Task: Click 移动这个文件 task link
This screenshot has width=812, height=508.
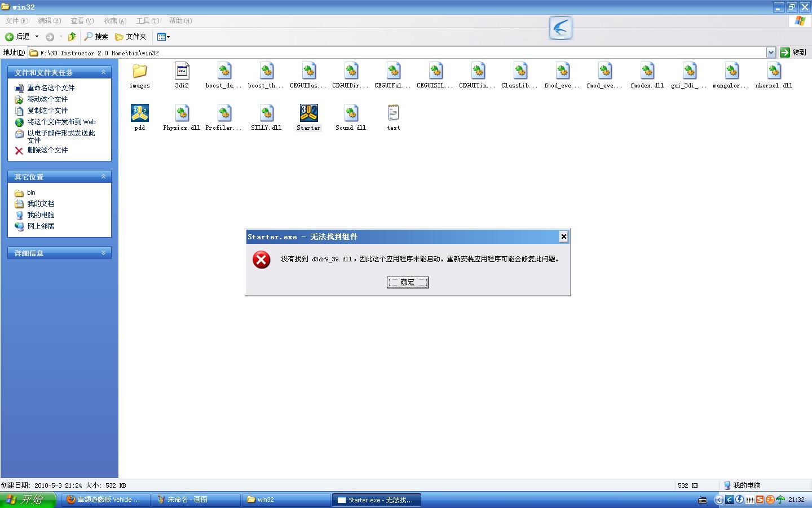Action: 47,99
